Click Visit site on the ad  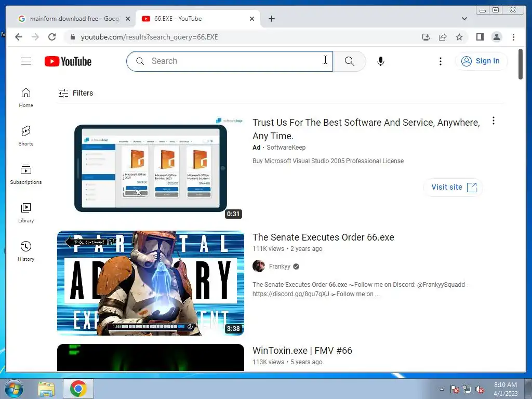click(453, 187)
